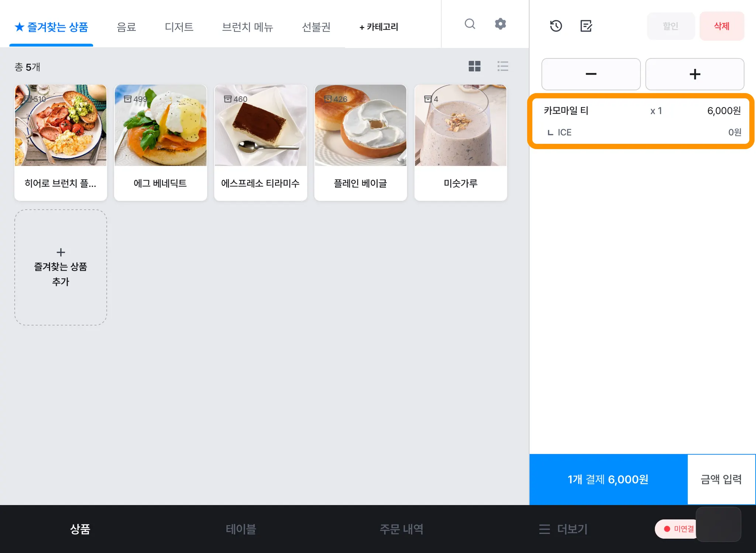The image size is (756, 553).
Task: Open the 디저트 category tab
Action: coord(179,27)
